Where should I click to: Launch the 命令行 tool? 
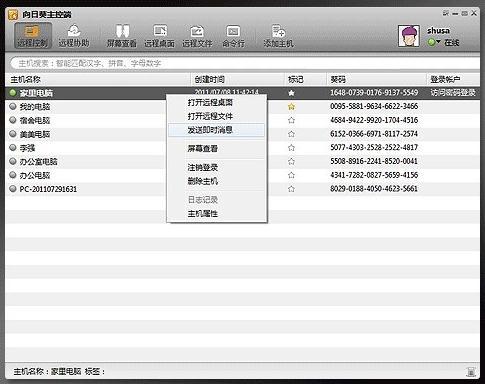(x=233, y=36)
